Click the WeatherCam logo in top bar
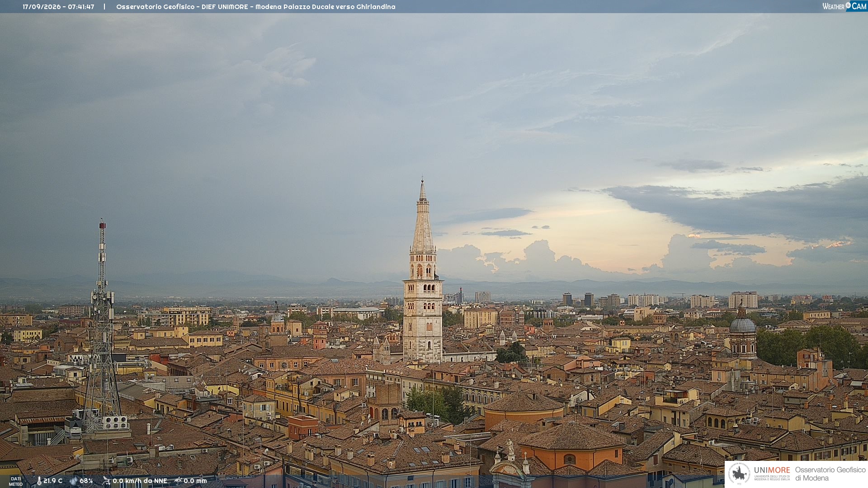 coord(844,6)
